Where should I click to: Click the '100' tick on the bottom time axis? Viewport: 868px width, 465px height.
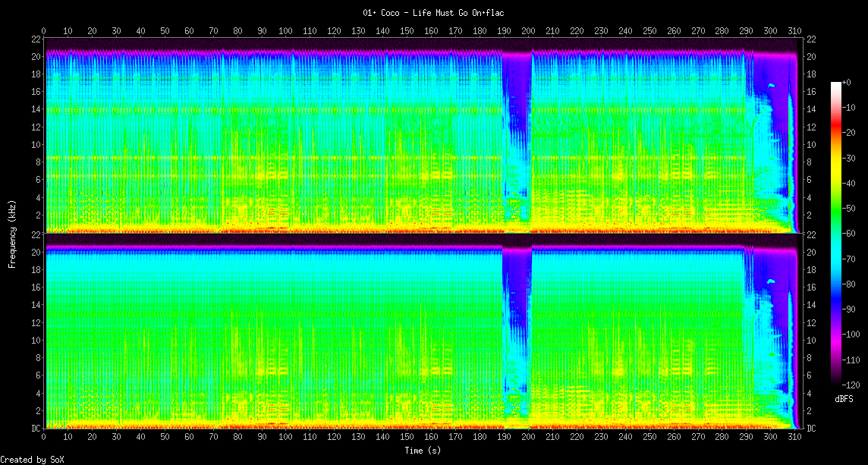(285, 437)
